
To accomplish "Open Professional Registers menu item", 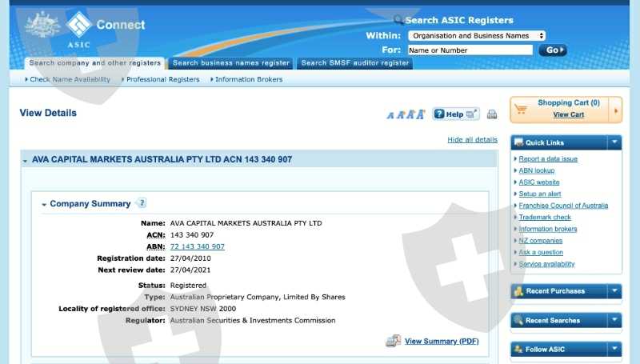I will click(x=163, y=79).
